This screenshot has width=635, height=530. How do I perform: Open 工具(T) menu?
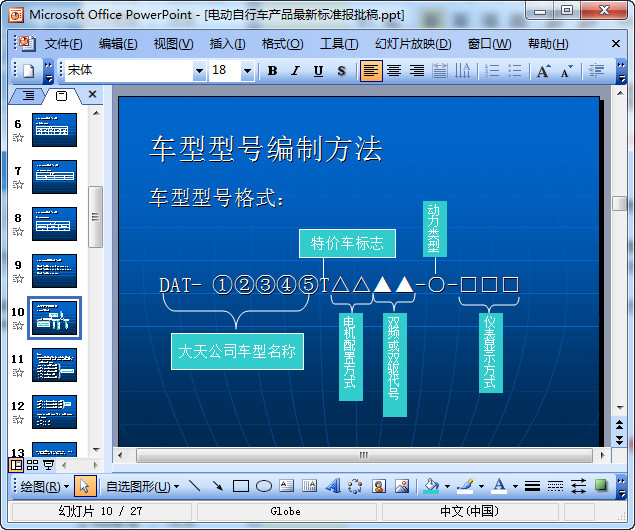click(339, 44)
